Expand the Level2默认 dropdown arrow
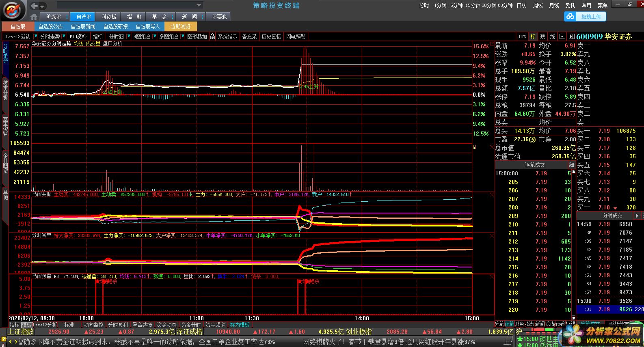This screenshot has width=644, height=347. click(36, 37)
